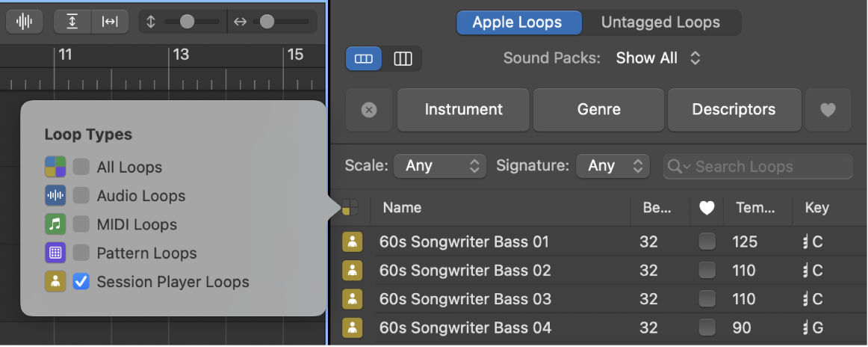
Task: Favorite 60s Songwriter Bass 01
Action: coord(707,242)
